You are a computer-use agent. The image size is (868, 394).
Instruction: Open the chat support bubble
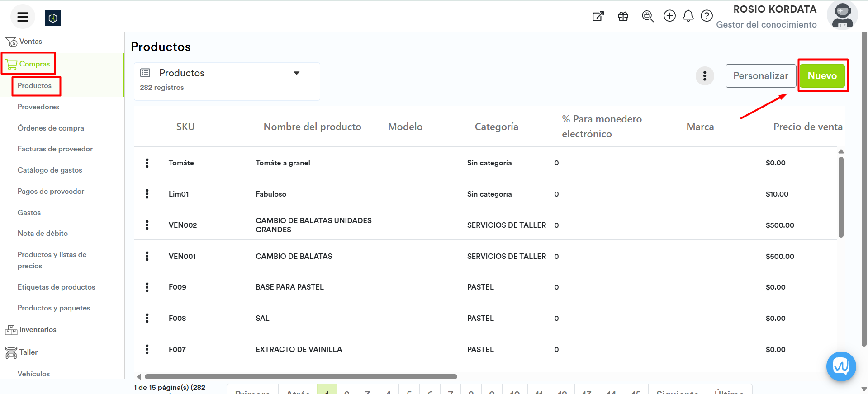click(841, 366)
